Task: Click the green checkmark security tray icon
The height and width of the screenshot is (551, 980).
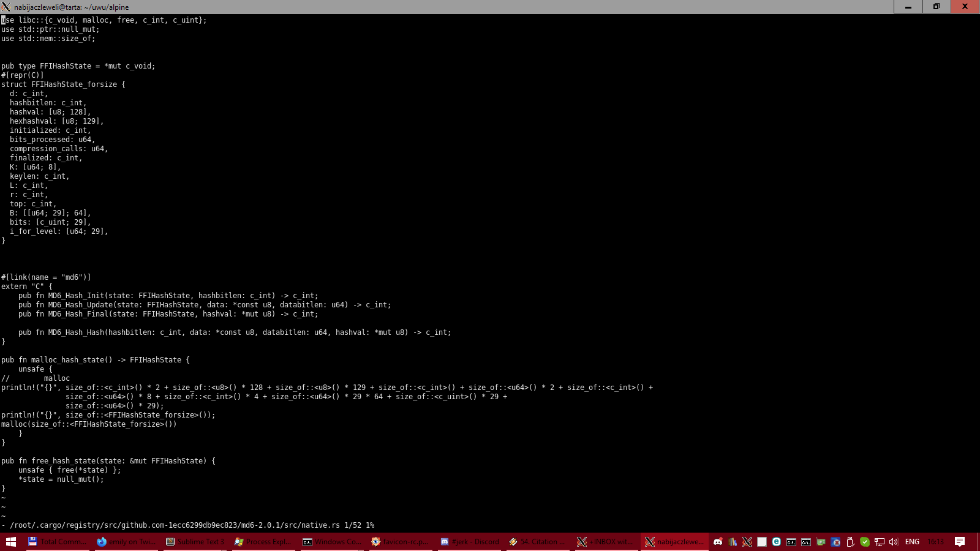Action: coord(864,542)
